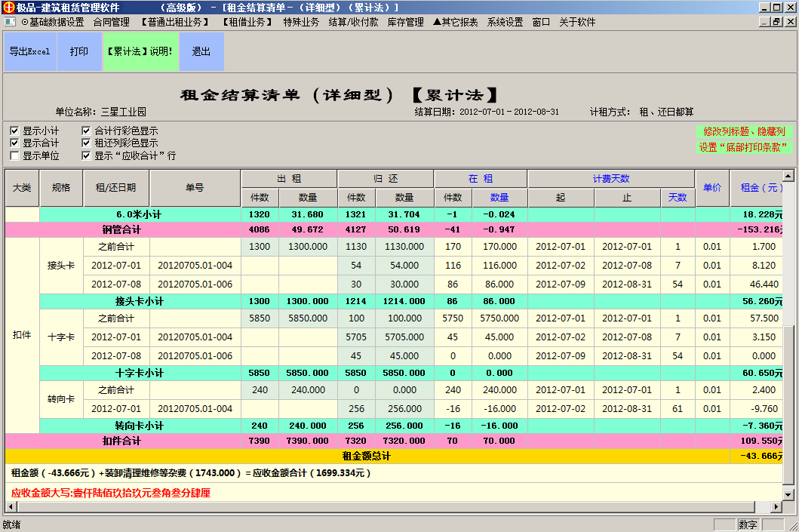
Task: Click the vertical scrollbar up arrow
Action: click(x=788, y=176)
